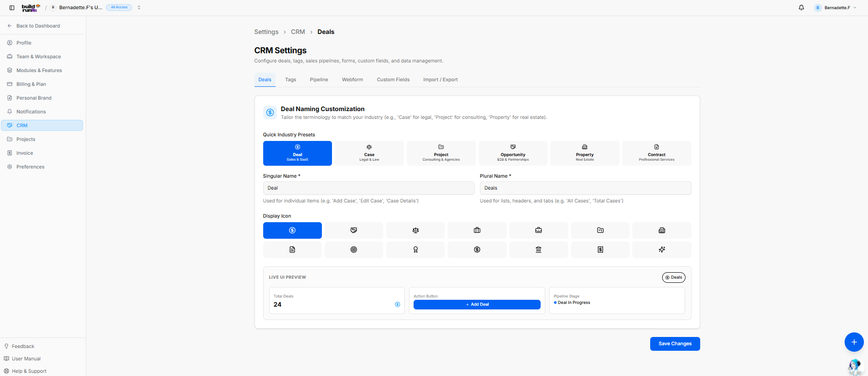This screenshot has height=376, width=868.
Task: Select the badge dollar display icon in second row
Action: tap(477, 250)
